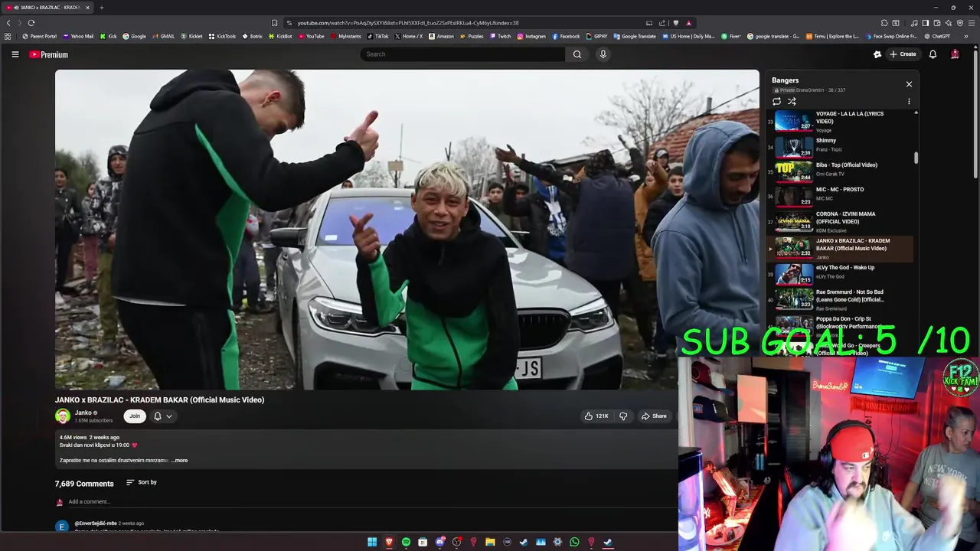Open a new browser tab
The width and height of the screenshot is (980, 551).
(101, 8)
